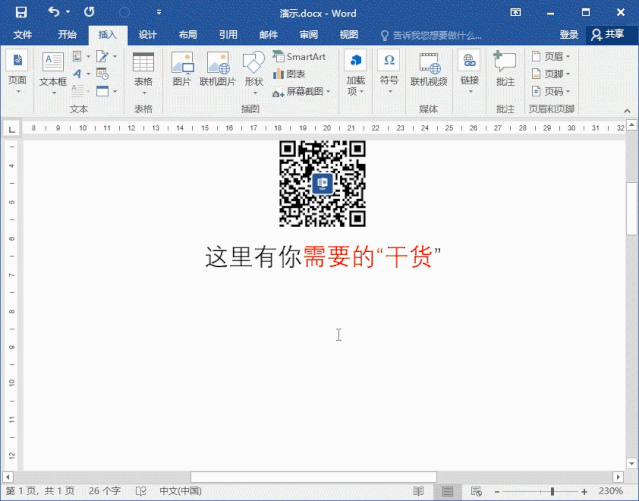Open the 形状 shapes gallery
Screen dimensions: 639x501
click(x=254, y=73)
